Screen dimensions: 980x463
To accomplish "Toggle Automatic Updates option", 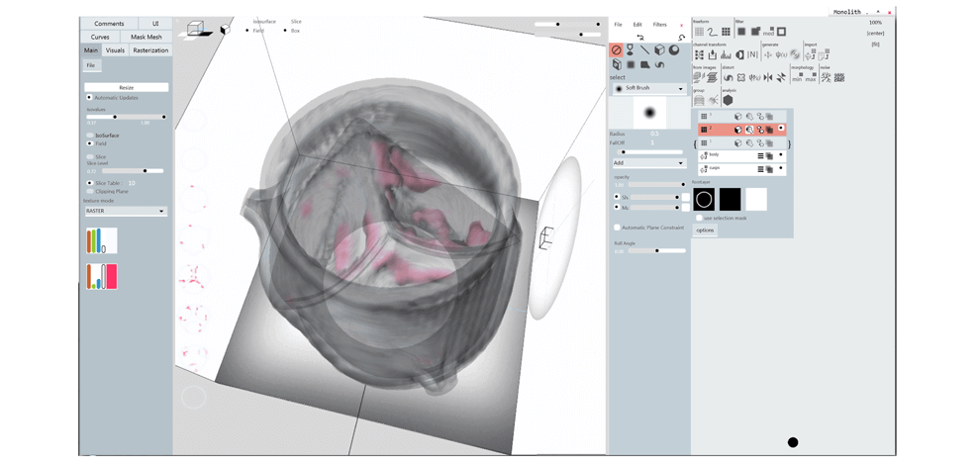I will (89, 98).
